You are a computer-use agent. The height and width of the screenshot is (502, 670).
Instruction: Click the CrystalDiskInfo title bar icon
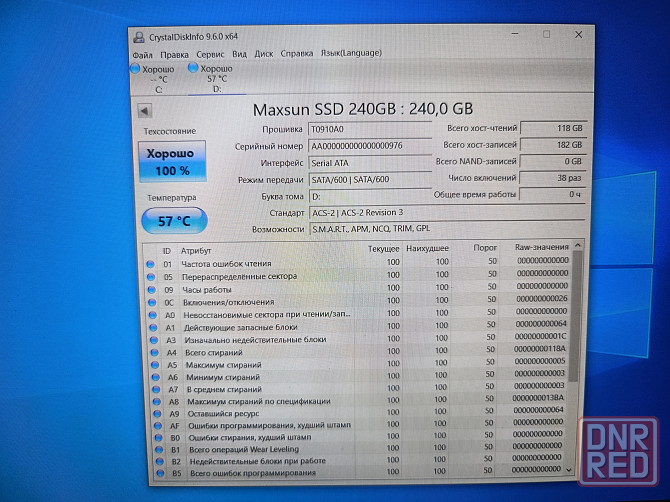139,37
